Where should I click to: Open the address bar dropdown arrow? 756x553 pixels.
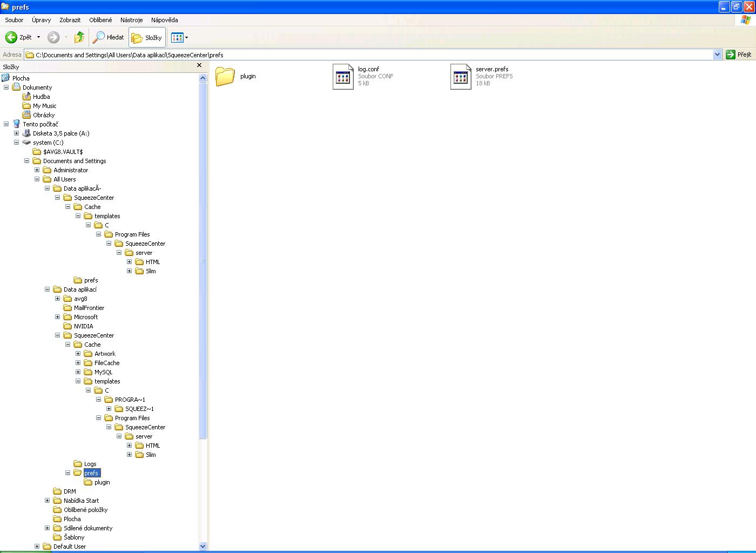click(x=717, y=55)
